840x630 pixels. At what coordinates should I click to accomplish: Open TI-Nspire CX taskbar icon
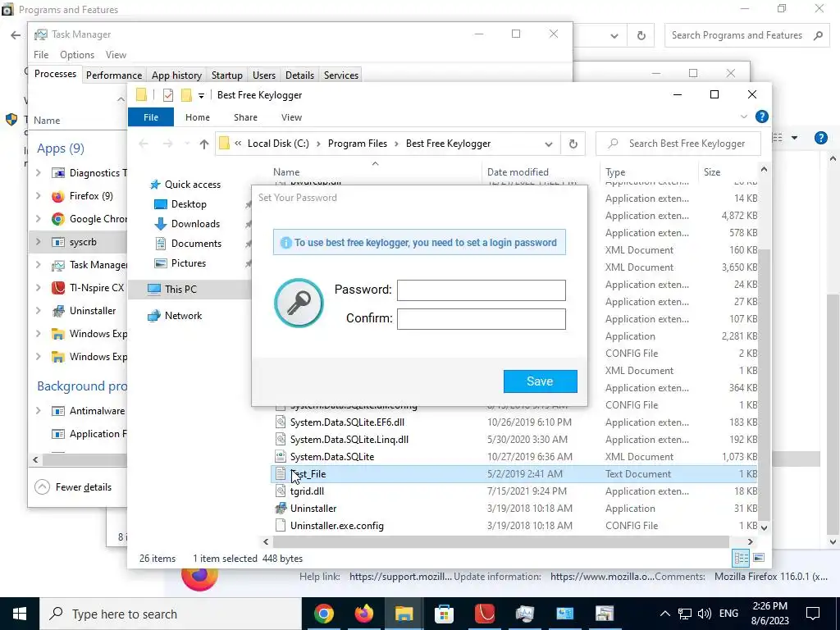click(x=484, y=614)
